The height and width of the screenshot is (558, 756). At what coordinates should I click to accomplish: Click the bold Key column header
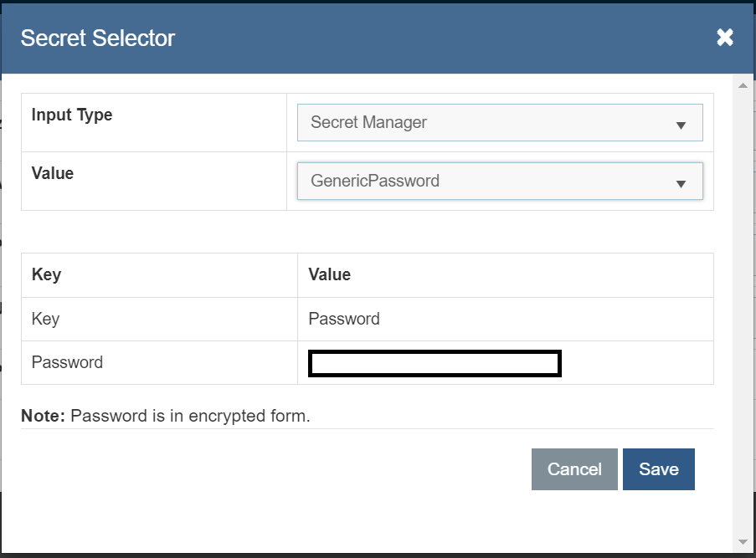46,274
